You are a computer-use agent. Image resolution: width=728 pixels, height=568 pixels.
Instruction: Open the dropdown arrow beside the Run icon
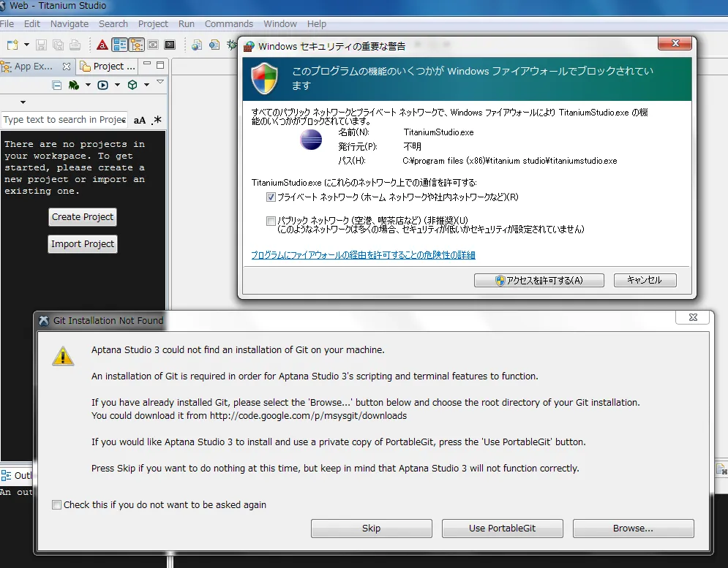pos(117,85)
